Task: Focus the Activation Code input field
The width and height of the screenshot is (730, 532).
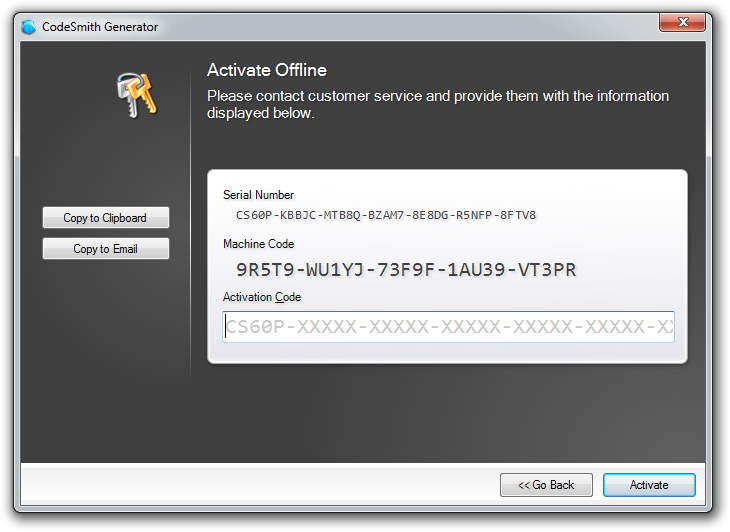Action: 448,327
